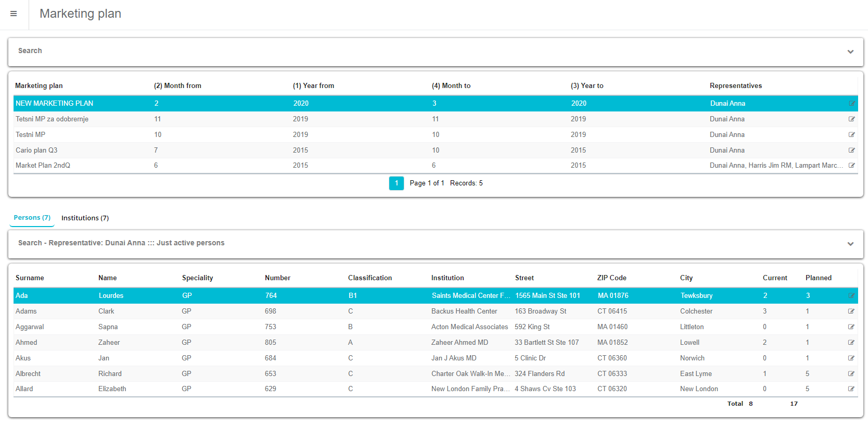Edit the Cario plan Q3 entry

(x=851, y=151)
